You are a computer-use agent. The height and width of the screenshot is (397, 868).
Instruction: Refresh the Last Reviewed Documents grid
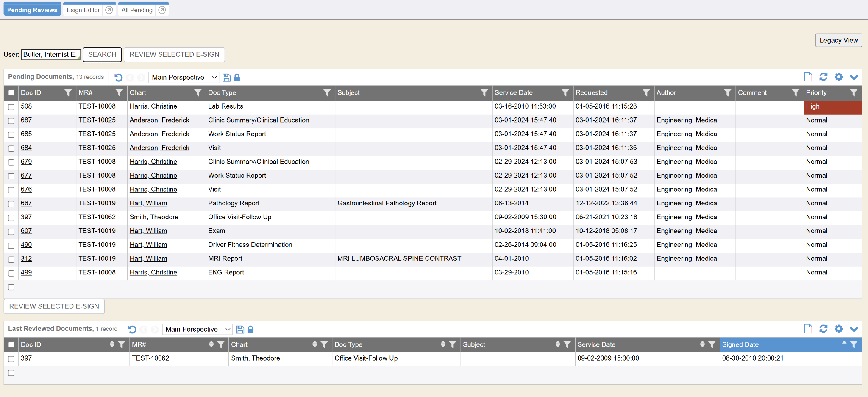pos(823,329)
